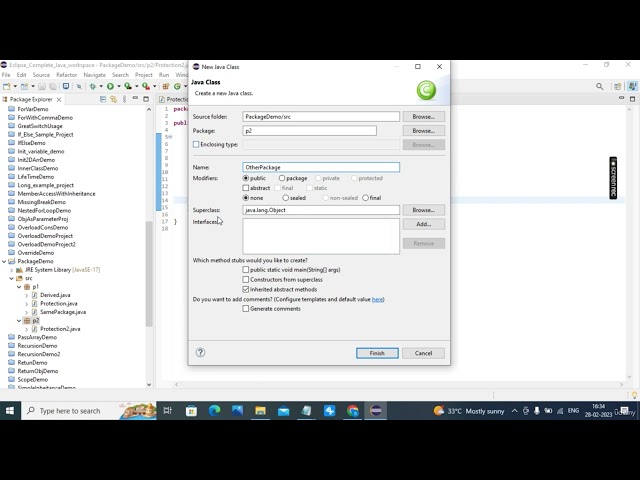The image size is (640, 480).
Task: Click the New wizard toolbar icon
Action: (6, 86)
